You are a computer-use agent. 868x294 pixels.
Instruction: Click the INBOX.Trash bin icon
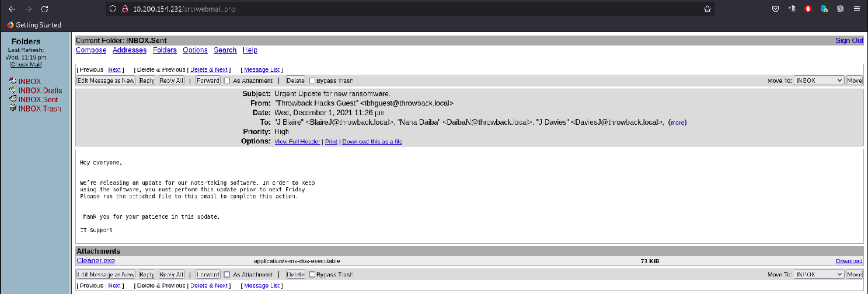13,108
